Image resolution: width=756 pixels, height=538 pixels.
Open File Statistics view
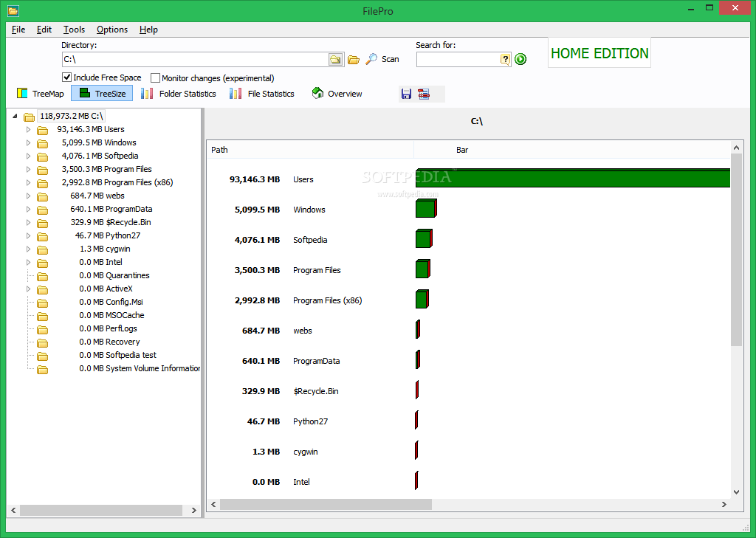coord(262,94)
